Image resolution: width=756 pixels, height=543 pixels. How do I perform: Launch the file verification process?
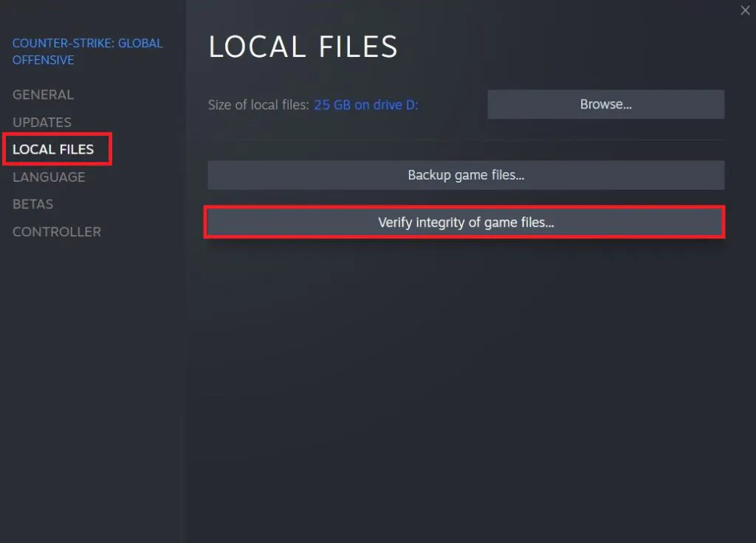coord(465,222)
